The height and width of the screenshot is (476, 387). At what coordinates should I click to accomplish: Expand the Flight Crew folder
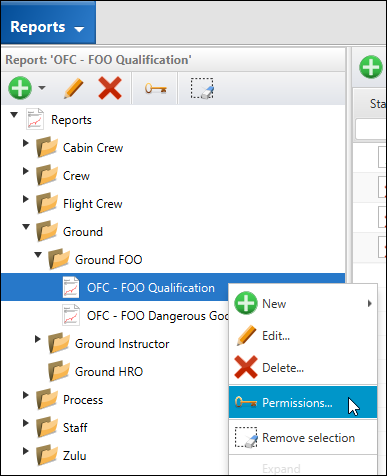(x=26, y=199)
